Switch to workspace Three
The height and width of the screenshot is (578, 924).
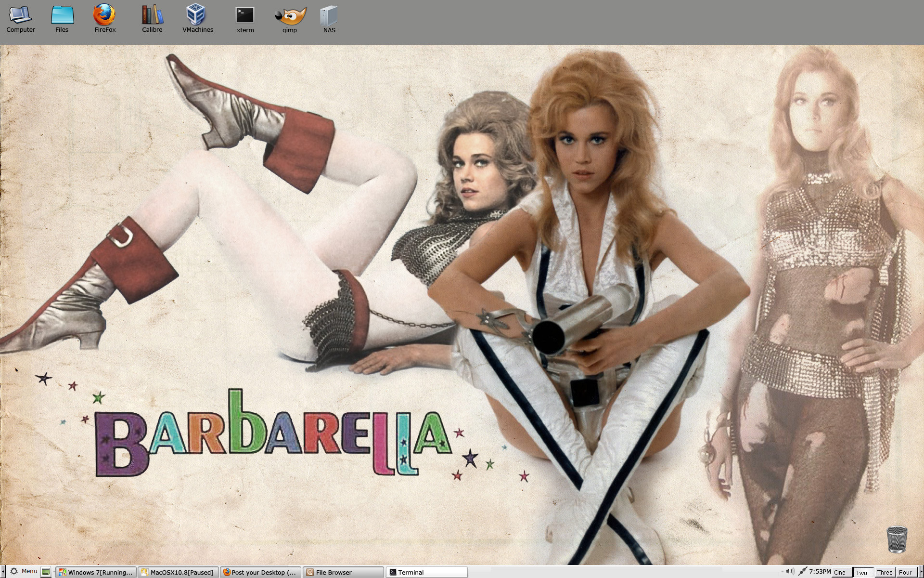point(885,572)
